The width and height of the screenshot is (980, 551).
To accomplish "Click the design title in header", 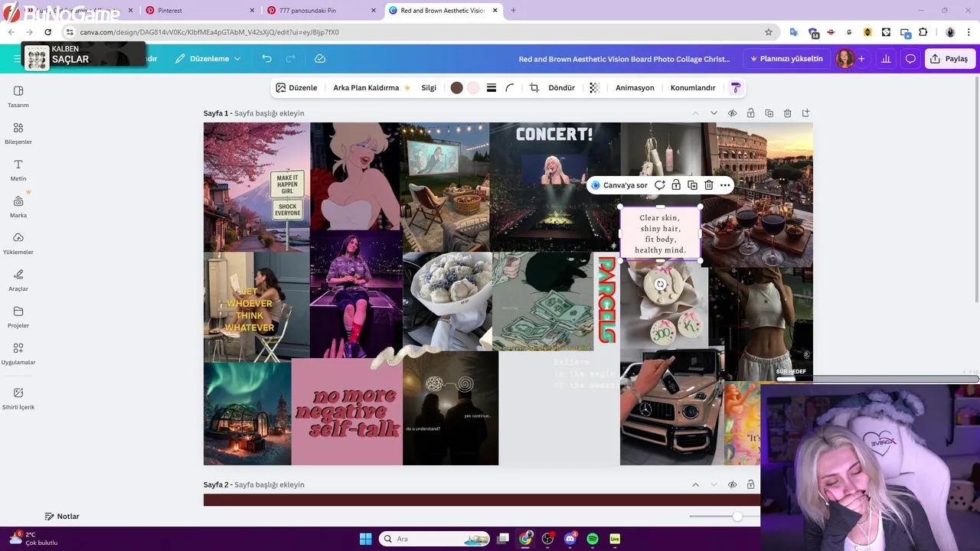I will pyautogui.click(x=624, y=59).
